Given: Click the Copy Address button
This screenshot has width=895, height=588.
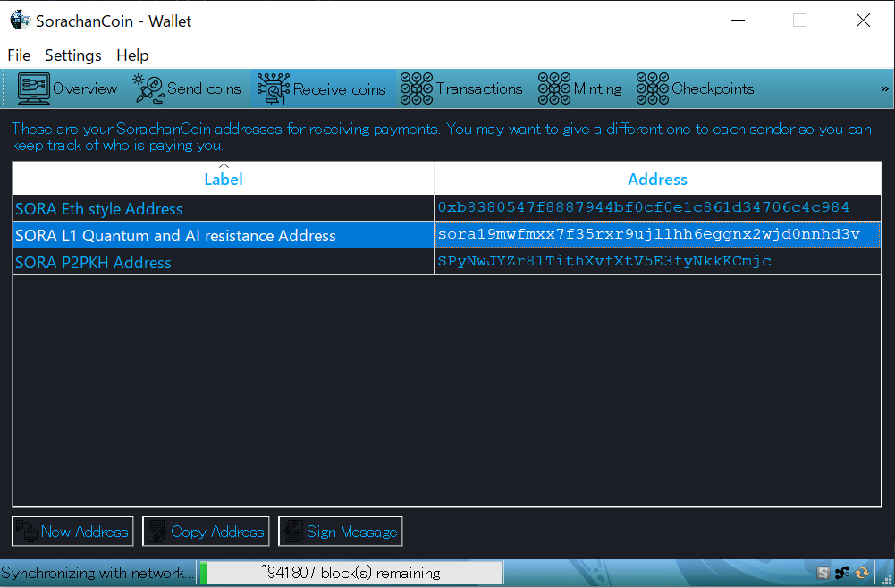Looking at the screenshot, I should (206, 532).
